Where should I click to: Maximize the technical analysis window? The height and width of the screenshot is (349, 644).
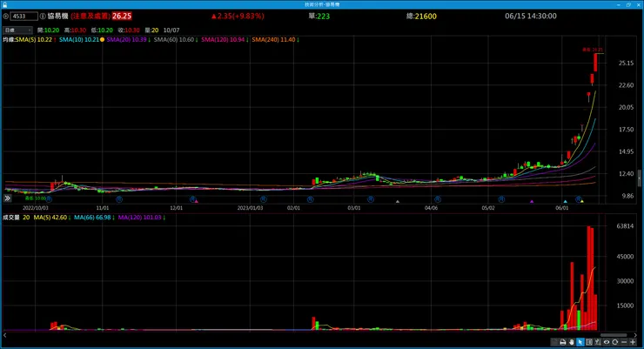pos(628,4)
